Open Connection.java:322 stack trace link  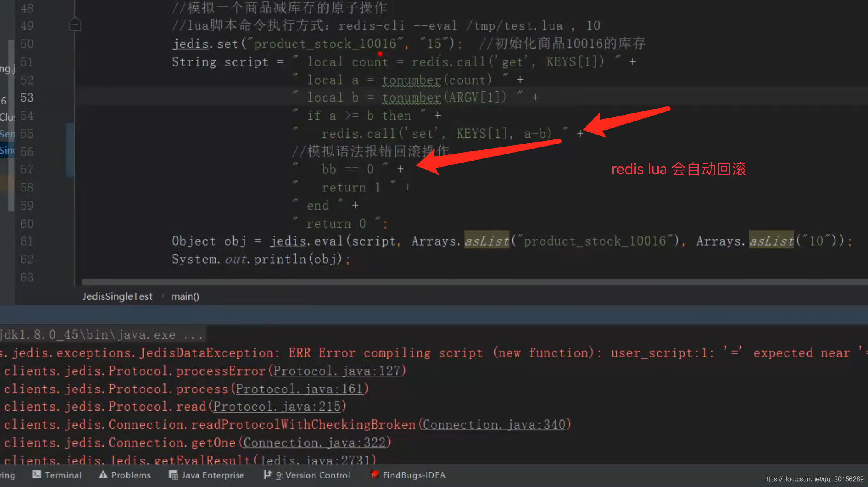coord(314,442)
